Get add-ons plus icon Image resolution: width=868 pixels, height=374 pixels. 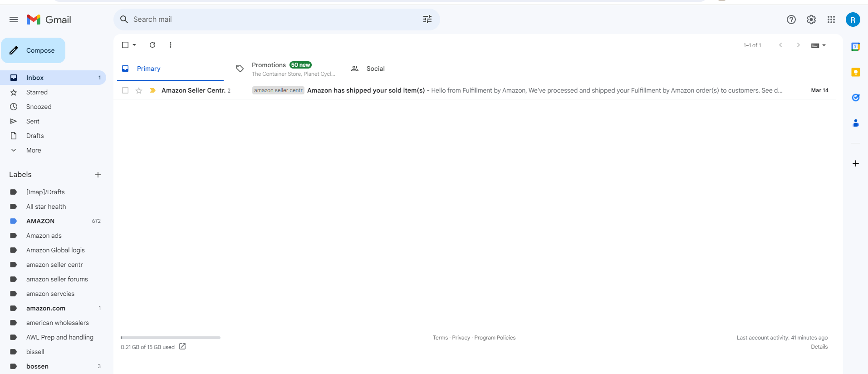coord(856,163)
